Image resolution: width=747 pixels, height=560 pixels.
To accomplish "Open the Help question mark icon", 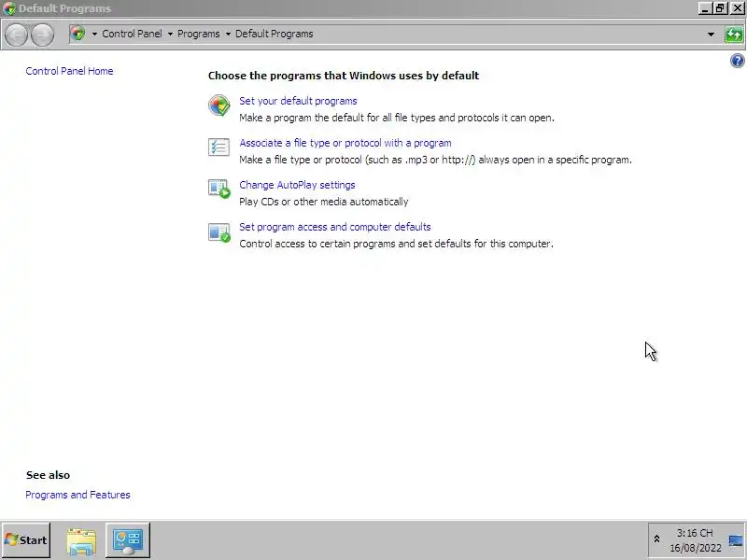I will [737, 61].
